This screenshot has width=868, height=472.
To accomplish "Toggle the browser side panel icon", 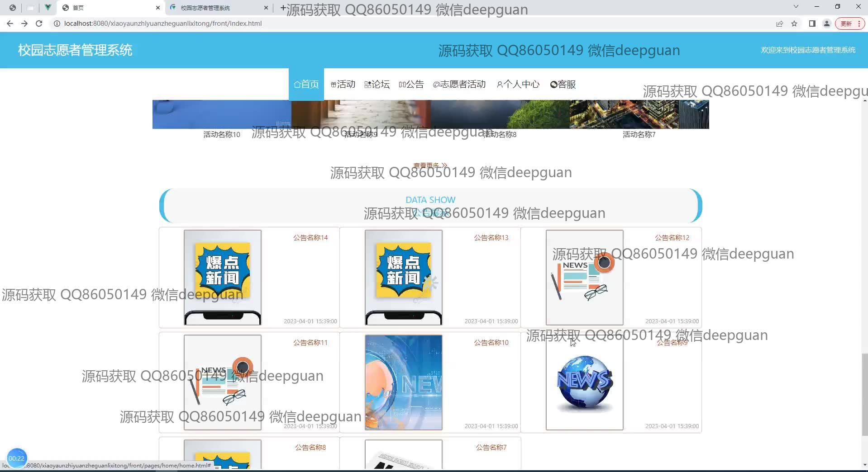I will click(x=812, y=24).
